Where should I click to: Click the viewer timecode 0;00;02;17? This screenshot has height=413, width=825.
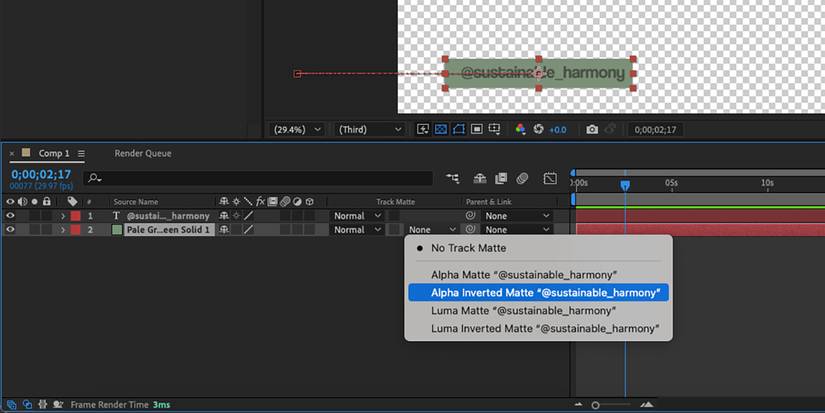[x=655, y=129]
